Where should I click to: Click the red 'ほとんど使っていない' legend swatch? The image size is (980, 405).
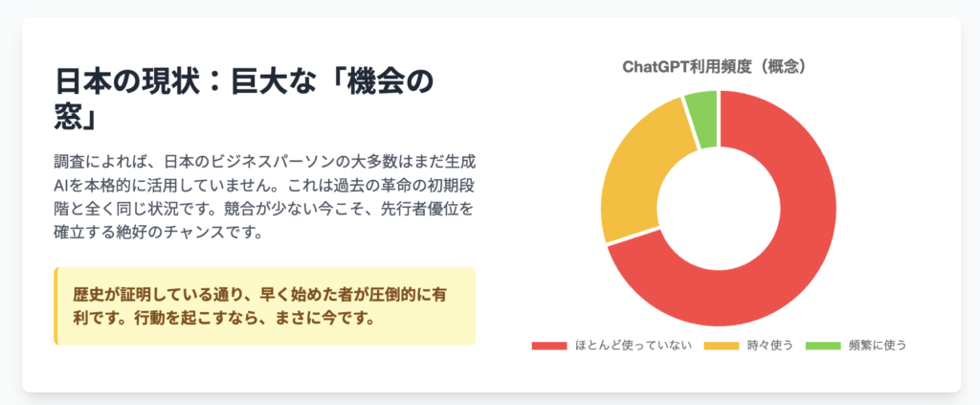tap(548, 346)
